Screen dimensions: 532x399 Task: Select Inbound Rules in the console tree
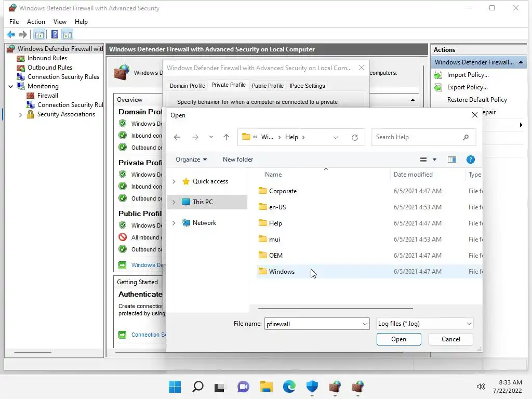tap(47, 58)
